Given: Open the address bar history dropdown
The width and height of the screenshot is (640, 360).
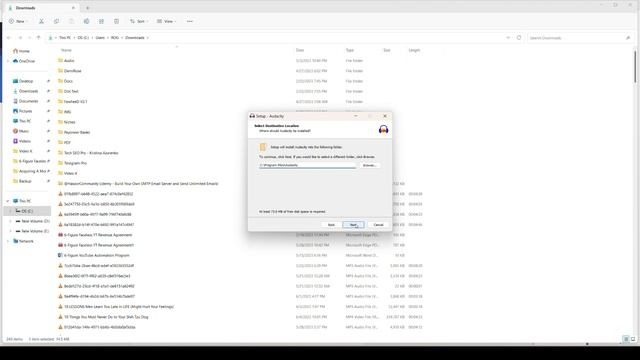Looking at the screenshot, I should pos(508,38).
